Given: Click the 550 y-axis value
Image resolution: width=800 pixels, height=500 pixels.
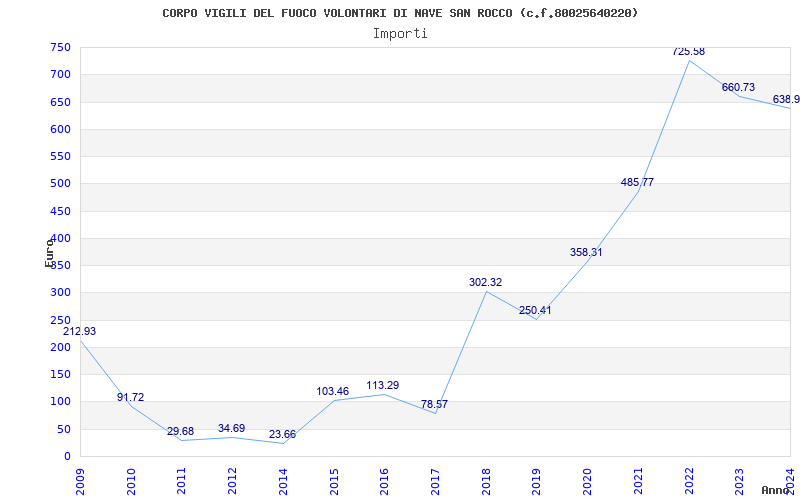Looking at the screenshot, I should [60, 156].
